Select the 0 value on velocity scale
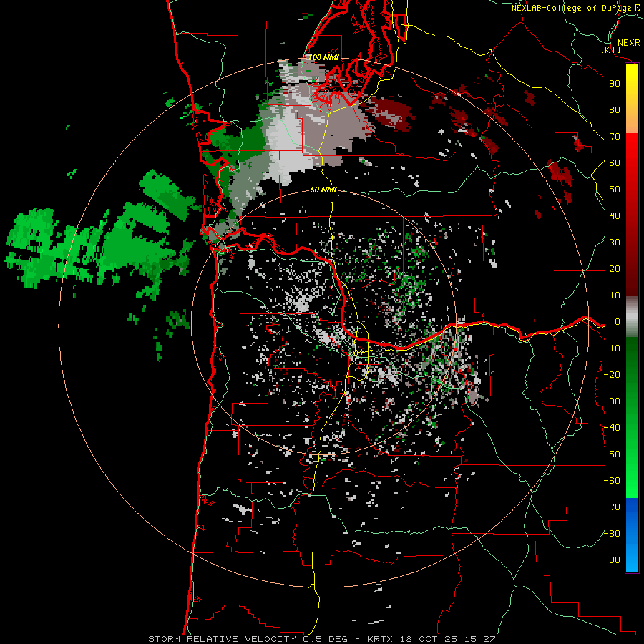This screenshot has width=644, height=644. click(618, 322)
